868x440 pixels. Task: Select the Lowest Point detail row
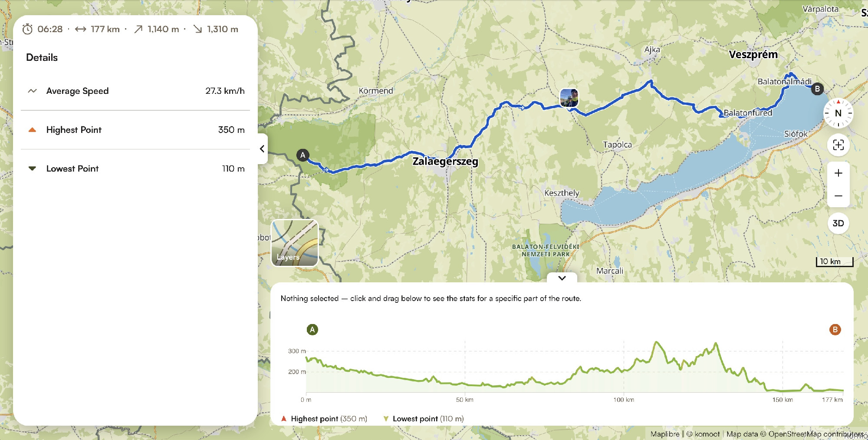point(135,169)
